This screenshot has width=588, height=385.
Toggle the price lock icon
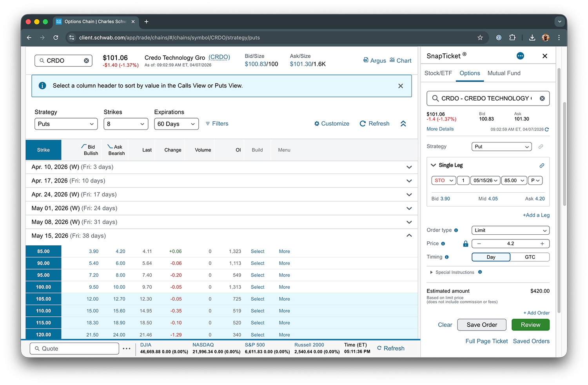pos(466,244)
